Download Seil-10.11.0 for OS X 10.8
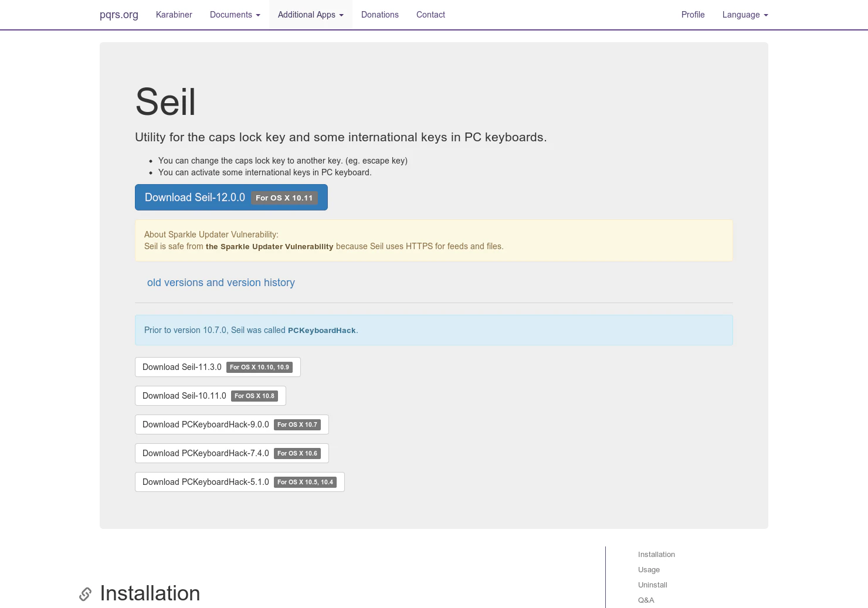Viewport: 868px width, 608px height. click(211, 396)
